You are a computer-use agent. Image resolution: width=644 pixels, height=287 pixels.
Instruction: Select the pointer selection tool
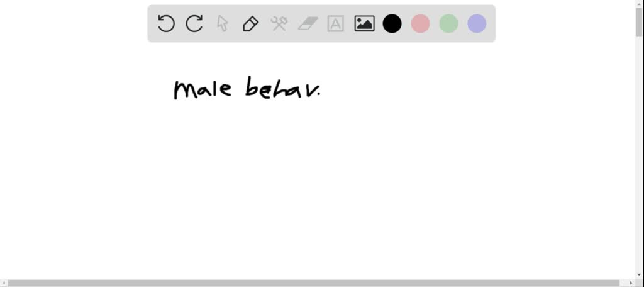(x=222, y=23)
